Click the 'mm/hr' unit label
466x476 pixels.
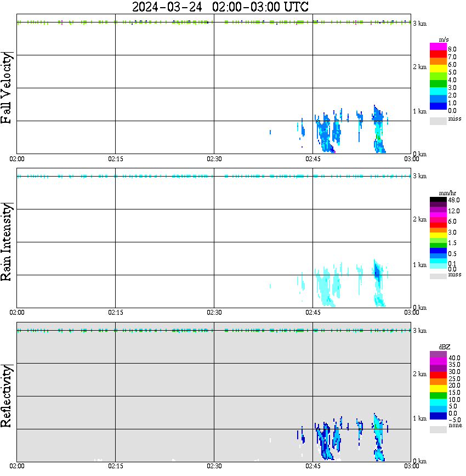(x=447, y=193)
